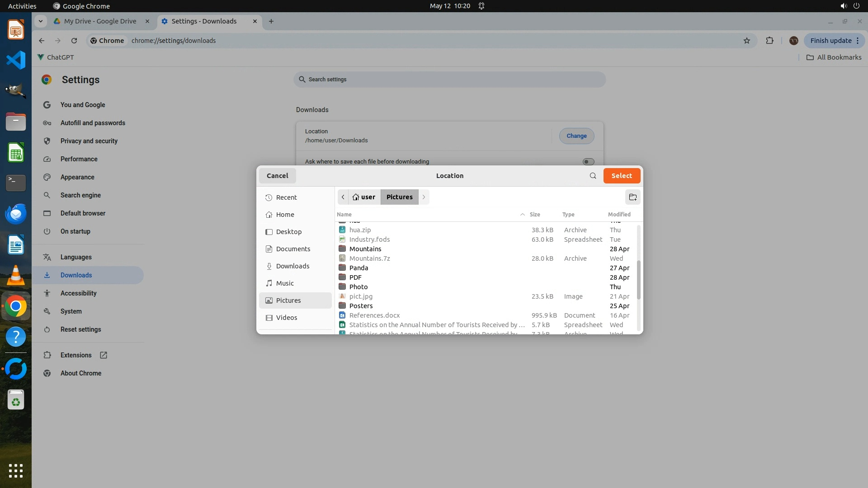This screenshot has height=488, width=868.
Task: Reload the settings page
Action: [x=74, y=41]
